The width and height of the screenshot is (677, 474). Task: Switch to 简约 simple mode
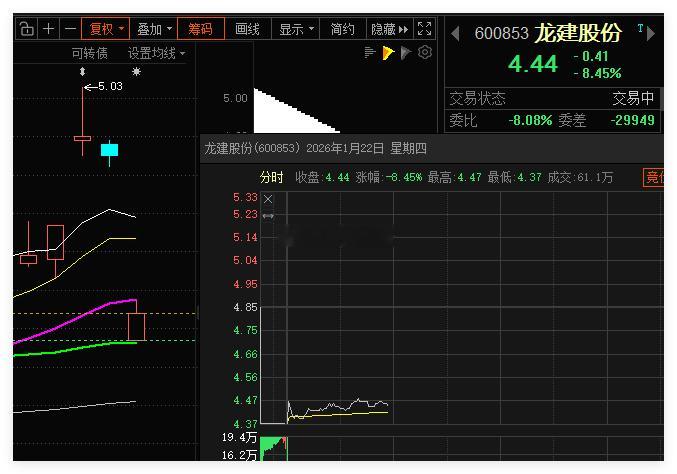[342, 29]
